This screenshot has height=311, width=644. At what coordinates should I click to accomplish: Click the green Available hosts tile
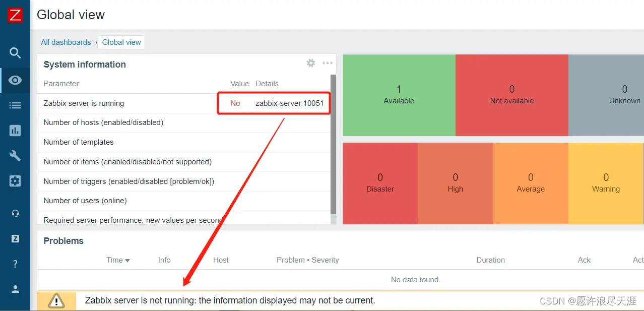click(x=399, y=95)
